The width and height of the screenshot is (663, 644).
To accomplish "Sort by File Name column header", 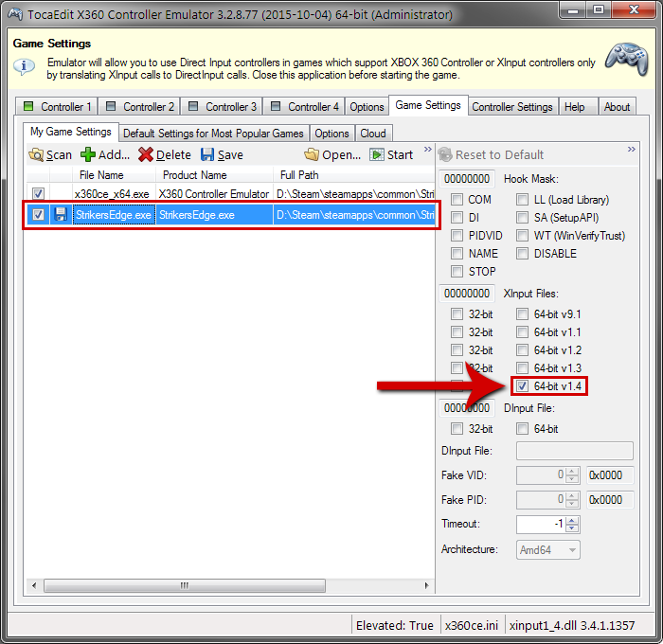I will (x=114, y=174).
